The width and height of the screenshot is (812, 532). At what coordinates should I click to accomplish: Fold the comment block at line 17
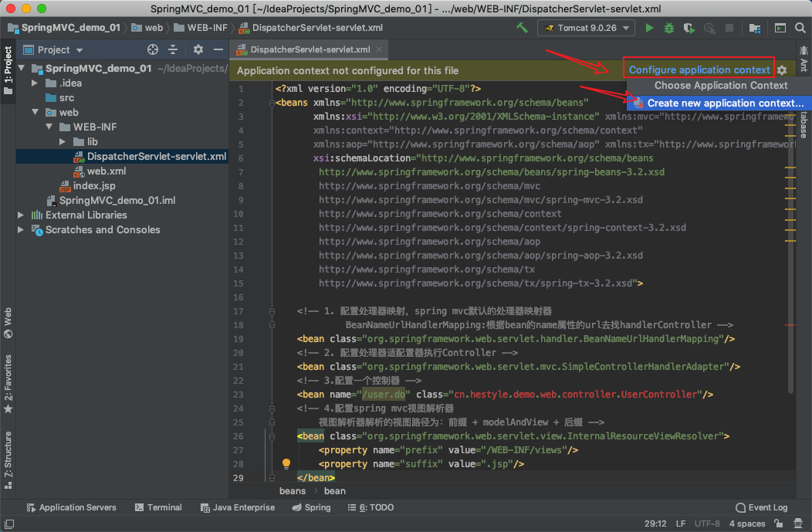pos(272,311)
